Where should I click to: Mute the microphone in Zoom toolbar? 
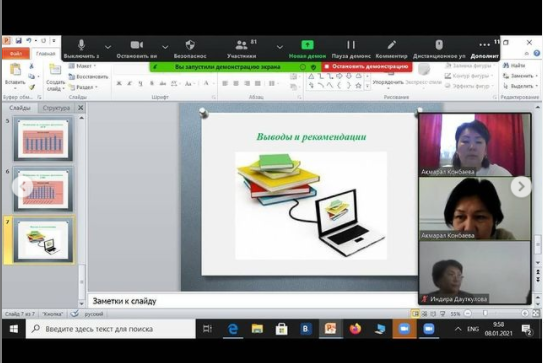82,48
